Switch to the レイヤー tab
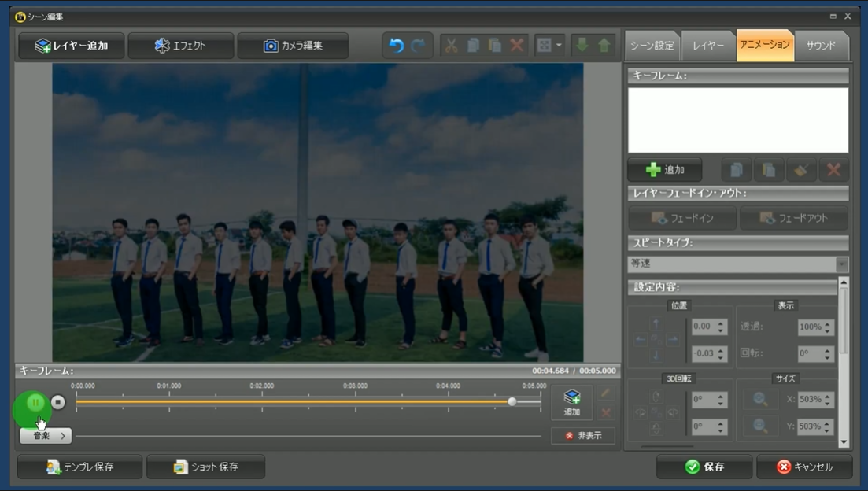 (x=708, y=46)
